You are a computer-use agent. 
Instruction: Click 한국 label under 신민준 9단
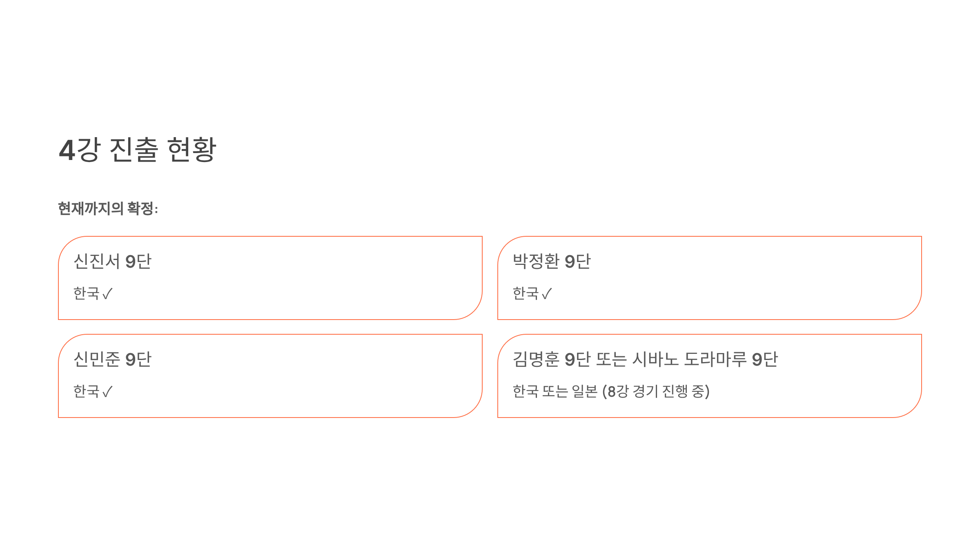click(86, 391)
